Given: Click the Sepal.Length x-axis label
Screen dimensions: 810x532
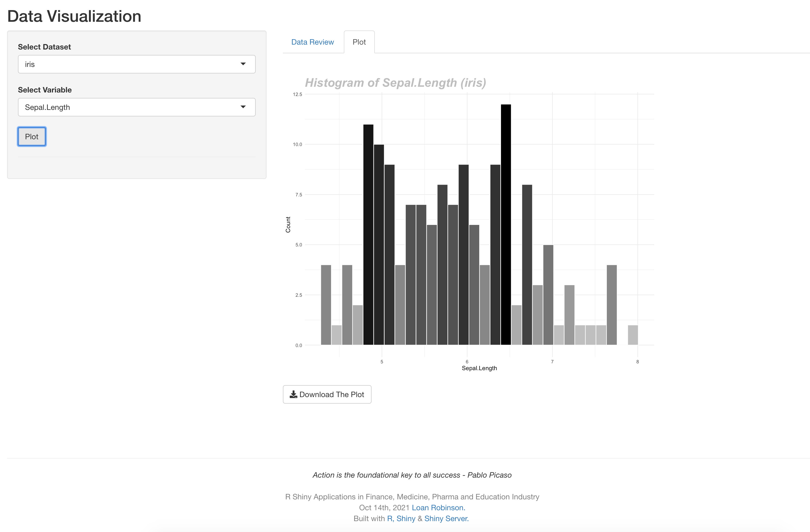Looking at the screenshot, I should coord(479,368).
